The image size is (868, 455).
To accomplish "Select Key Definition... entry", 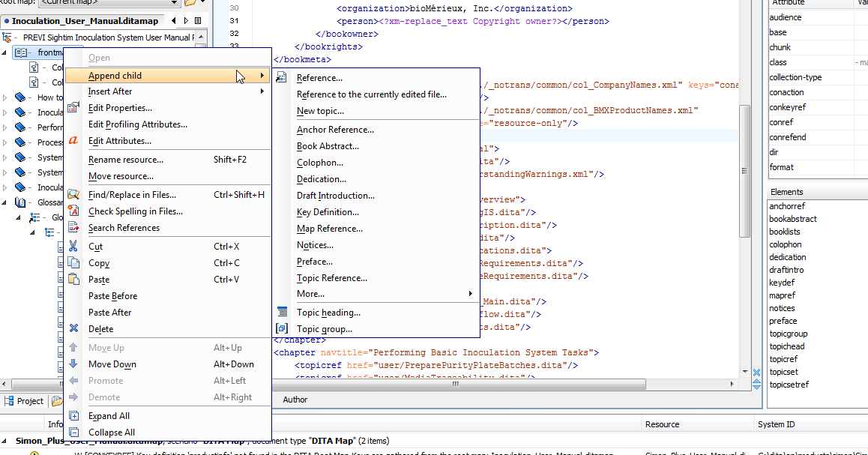I will (328, 212).
